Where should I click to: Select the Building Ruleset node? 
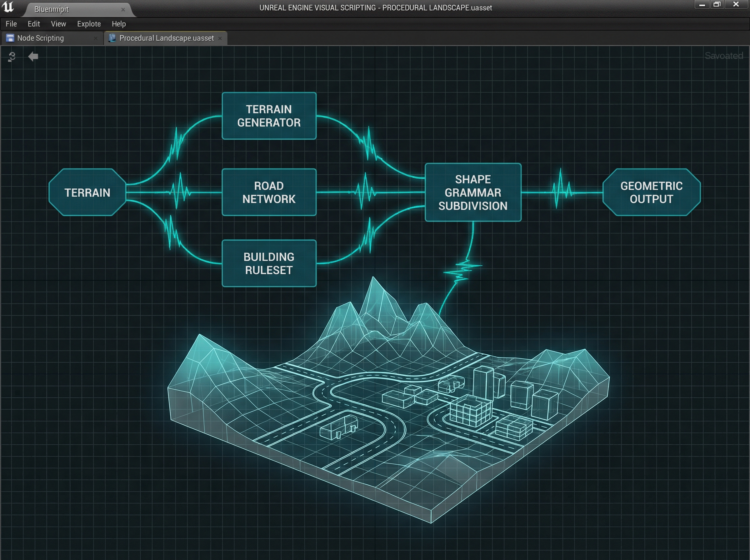click(x=269, y=263)
